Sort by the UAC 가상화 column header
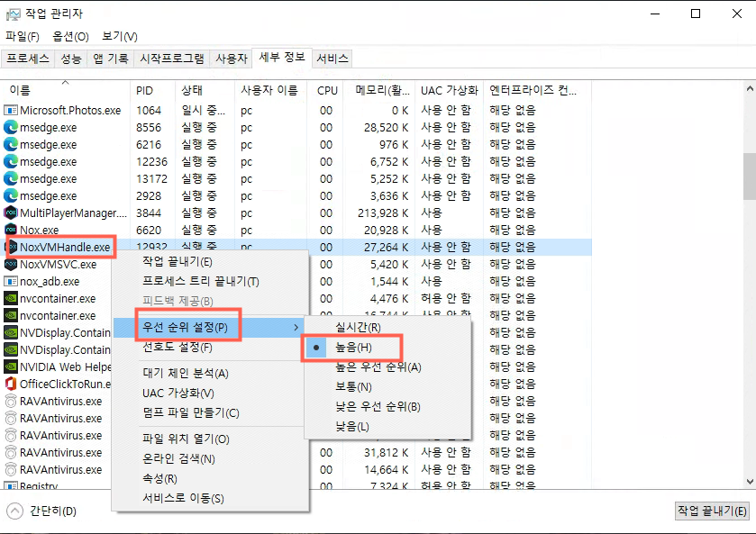The height and width of the screenshot is (534, 756). [x=449, y=90]
